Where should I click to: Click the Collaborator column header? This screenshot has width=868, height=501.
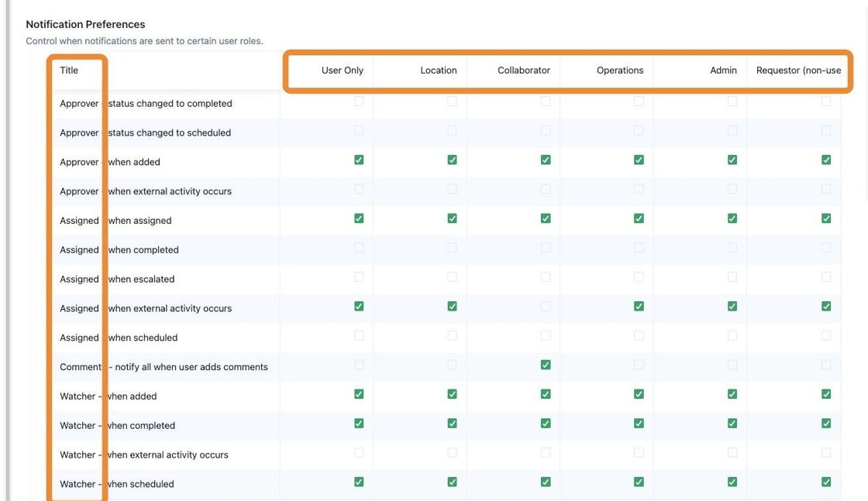[x=524, y=70]
